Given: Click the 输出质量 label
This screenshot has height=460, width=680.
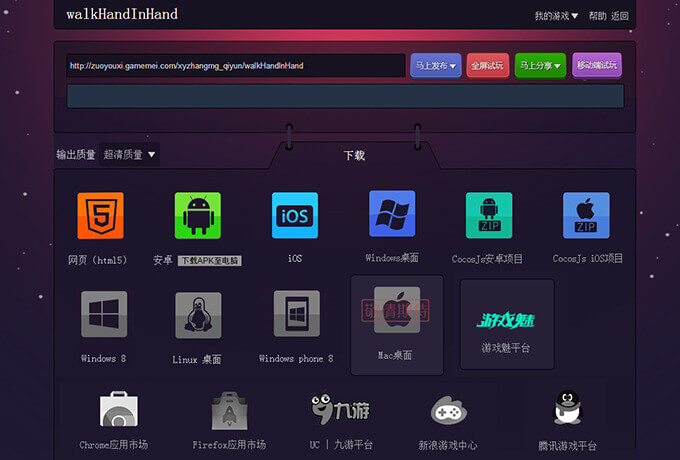Looking at the screenshot, I should click(x=76, y=154).
